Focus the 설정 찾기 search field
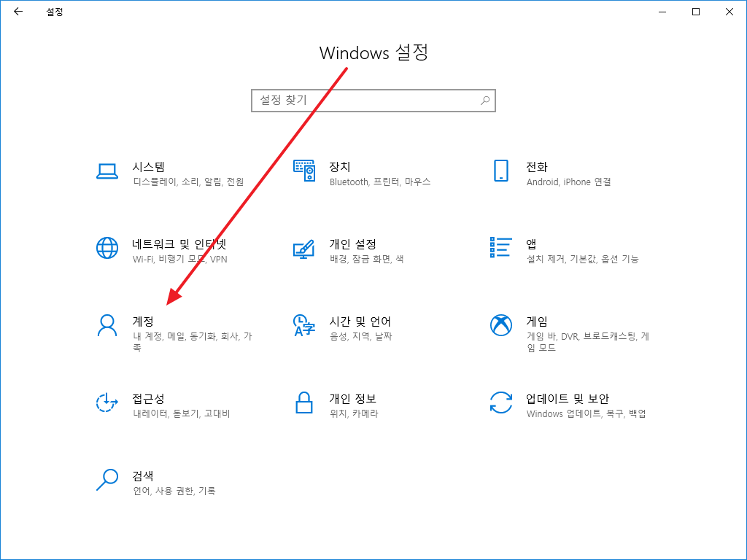The width and height of the screenshot is (747, 560). click(373, 101)
